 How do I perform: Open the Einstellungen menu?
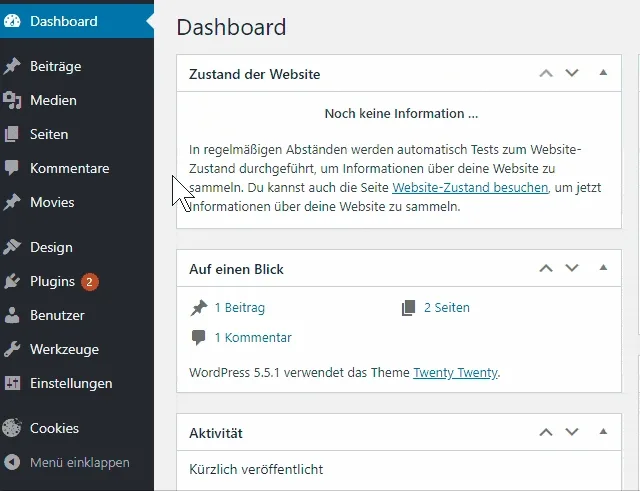coord(77,383)
